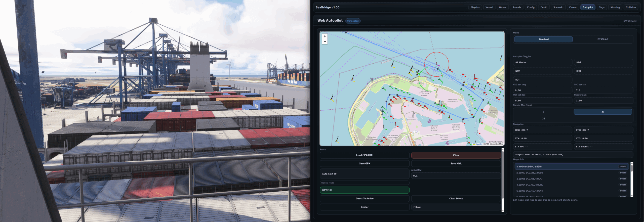Toggle WPT Edit mode off
Screen dimensions: 644x222
(365, 190)
